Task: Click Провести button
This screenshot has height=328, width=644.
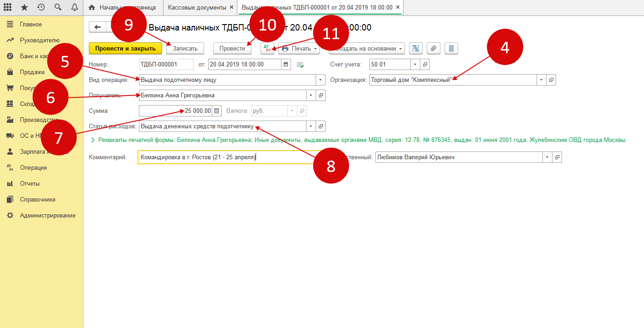Action: pyautogui.click(x=232, y=48)
